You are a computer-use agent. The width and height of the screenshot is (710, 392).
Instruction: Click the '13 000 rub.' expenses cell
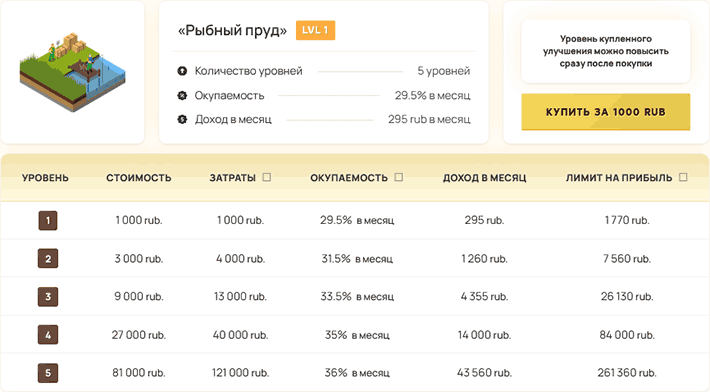tap(240, 297)
